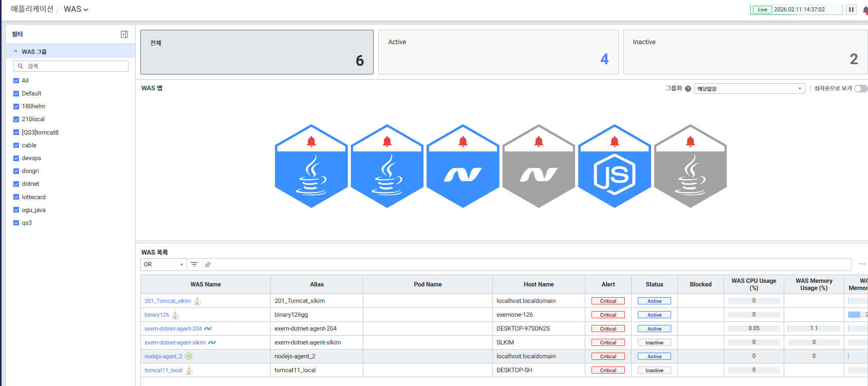The height and width of the screenshot is (386, 868).
Task: Open the three-dot menu for WAS list
Action: [862, 264]
